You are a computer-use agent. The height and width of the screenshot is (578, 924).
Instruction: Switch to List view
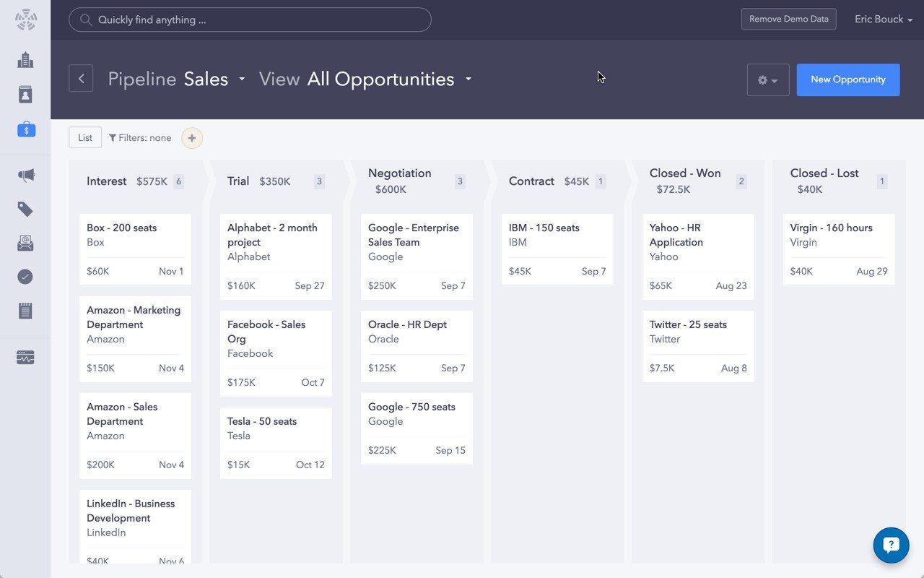[x=85, y=138]
